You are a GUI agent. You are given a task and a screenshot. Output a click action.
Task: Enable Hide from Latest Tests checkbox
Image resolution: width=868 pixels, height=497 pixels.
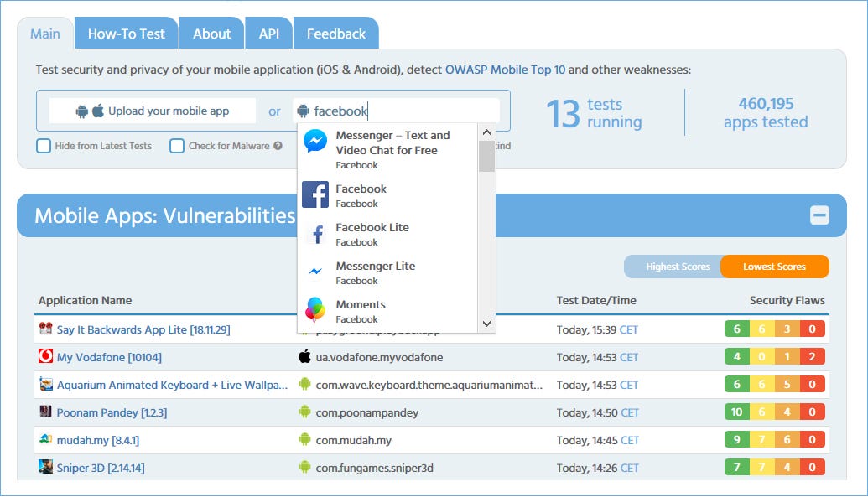(x=43, y=146)
